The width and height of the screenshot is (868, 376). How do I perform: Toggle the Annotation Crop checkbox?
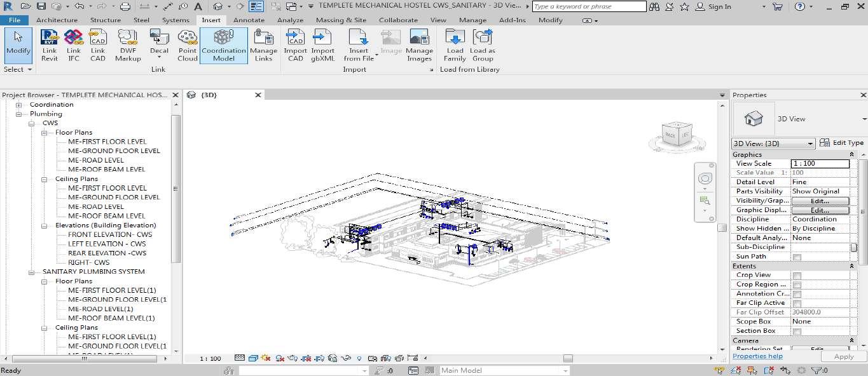[x=797, y=294]
